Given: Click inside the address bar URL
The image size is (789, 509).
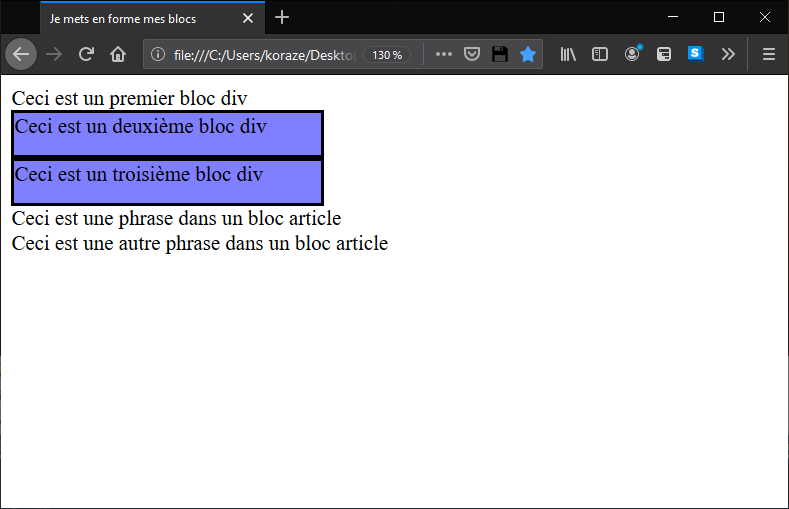Looking at the screenshot, I should 263,55.
